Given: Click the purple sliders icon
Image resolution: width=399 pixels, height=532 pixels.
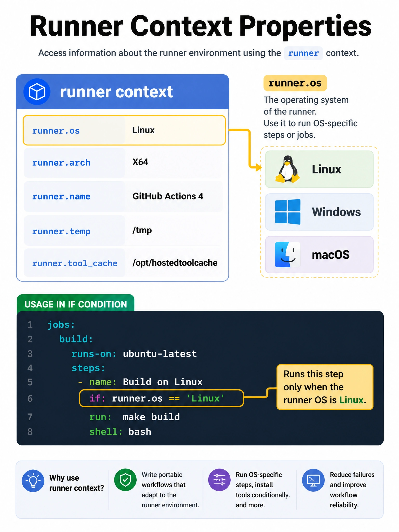Looking at the screenshot, I should point(219,480).
